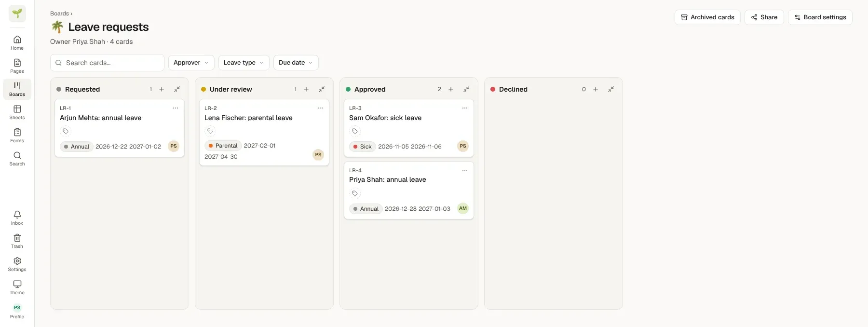Collapse the Approved column
This screenshot has width=868, height=327.
(466, 89)
